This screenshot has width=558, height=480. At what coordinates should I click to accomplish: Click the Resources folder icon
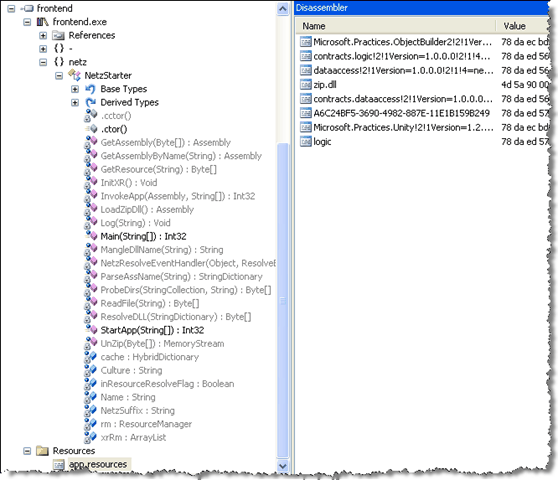(x=42, y=451)
